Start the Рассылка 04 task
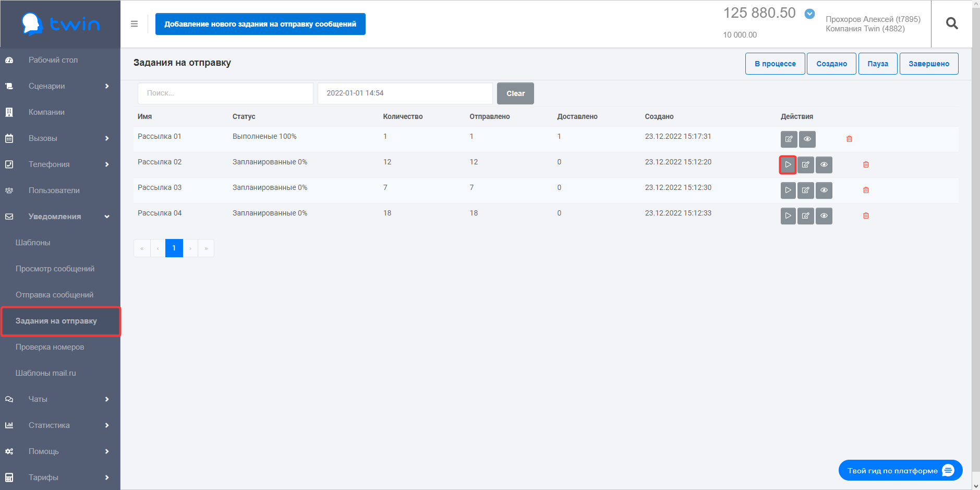980x490 pixels. [x=788, y=216]
